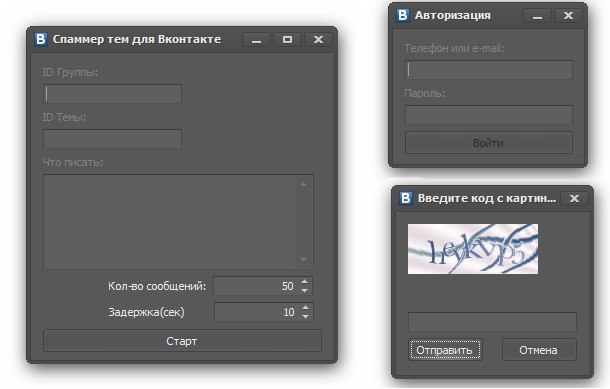Focus the ID Темы input field
This screenshot has width=610, height=389.
click(x=112, y=139)
